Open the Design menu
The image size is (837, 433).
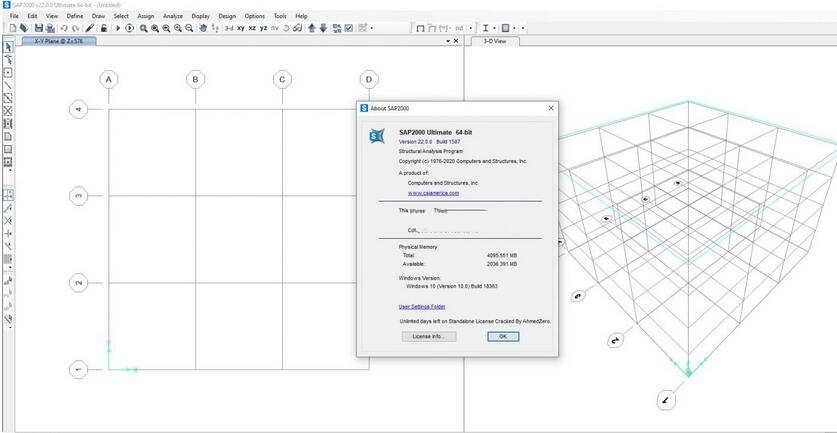(x=227, y=16)
